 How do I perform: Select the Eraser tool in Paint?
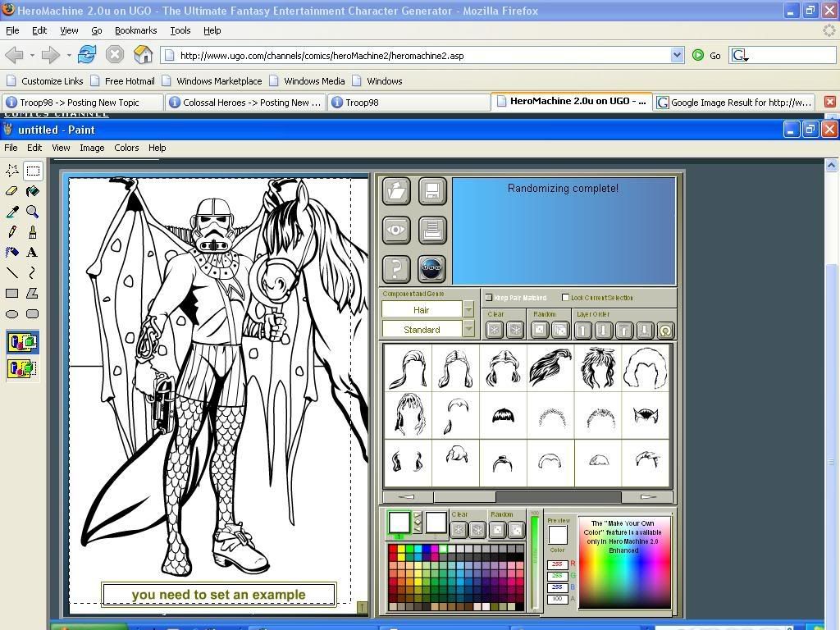pos(12,191)
